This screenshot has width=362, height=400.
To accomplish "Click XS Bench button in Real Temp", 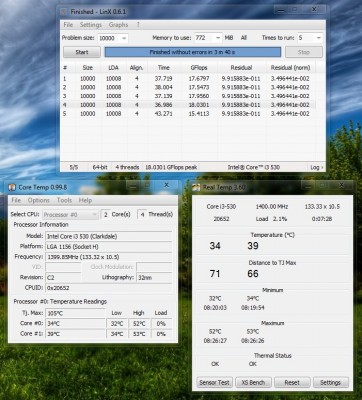I will pyautogui.click(x=253, y=382).
